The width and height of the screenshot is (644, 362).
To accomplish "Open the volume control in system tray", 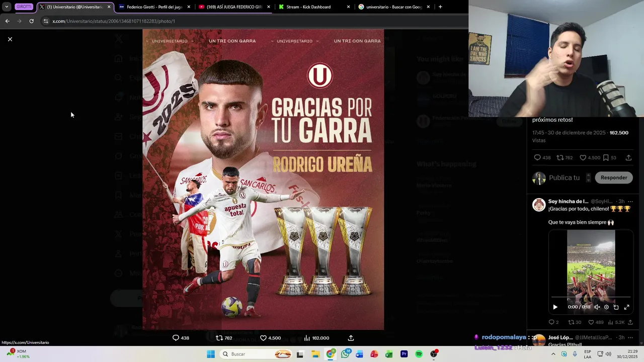I will click(x=608, y=354).
